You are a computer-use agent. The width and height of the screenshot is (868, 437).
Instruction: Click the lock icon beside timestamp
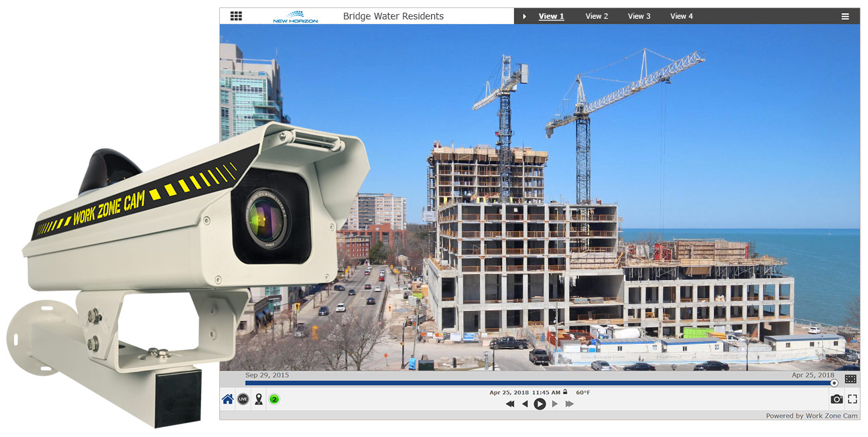(x=565, y=392)
